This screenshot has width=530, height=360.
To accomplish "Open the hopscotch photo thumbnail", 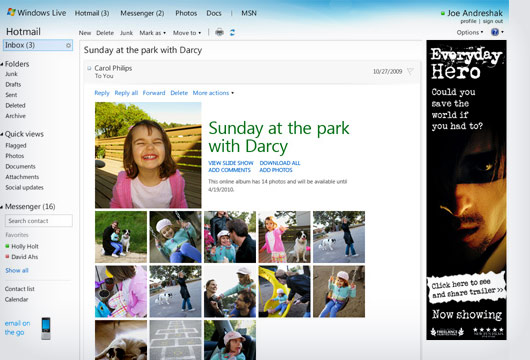I will point(175,340).
